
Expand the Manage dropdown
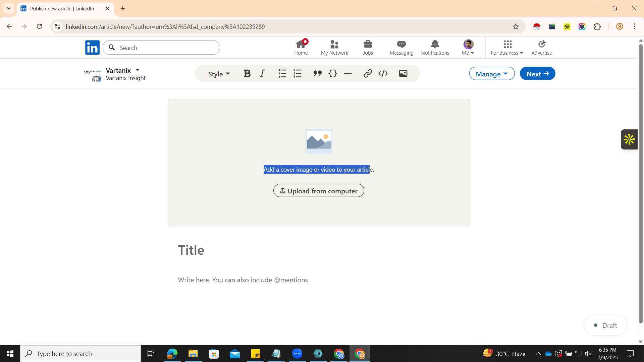click(492, 74)
